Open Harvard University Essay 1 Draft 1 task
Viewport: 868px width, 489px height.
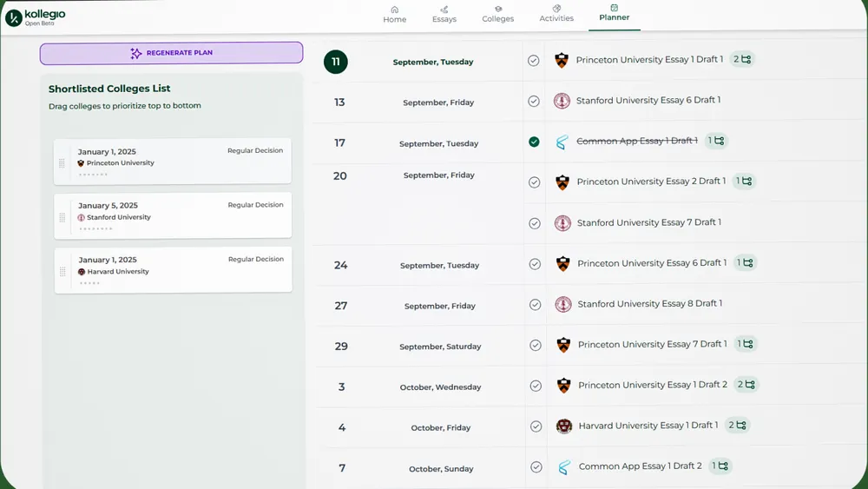pyautogui.click(x=648, y=426)
